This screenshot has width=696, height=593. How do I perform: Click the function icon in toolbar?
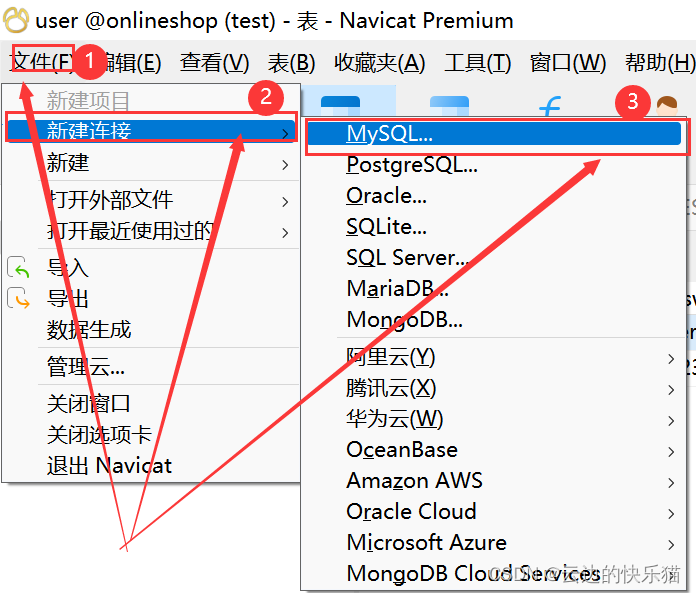click(x=550, y=107)
